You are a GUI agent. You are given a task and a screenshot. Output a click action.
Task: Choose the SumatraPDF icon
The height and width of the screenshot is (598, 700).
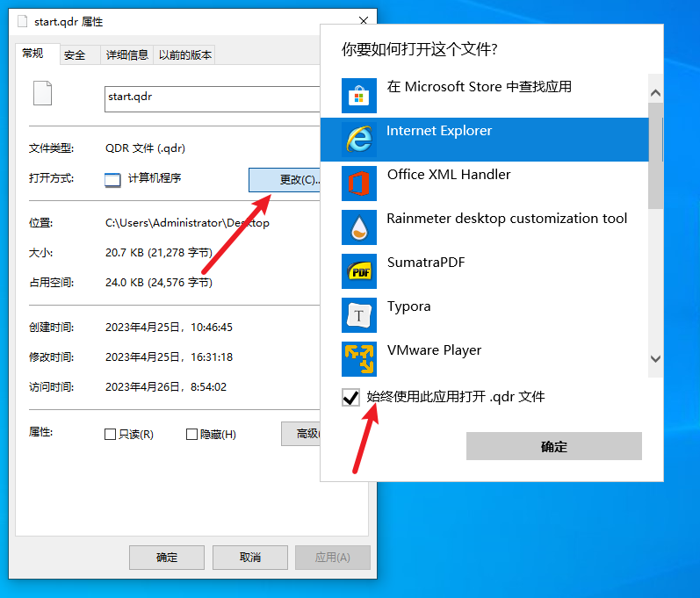[359, 271]
